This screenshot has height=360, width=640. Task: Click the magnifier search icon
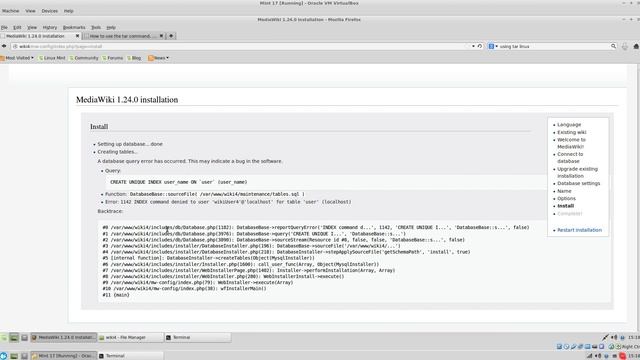point(613,47)
